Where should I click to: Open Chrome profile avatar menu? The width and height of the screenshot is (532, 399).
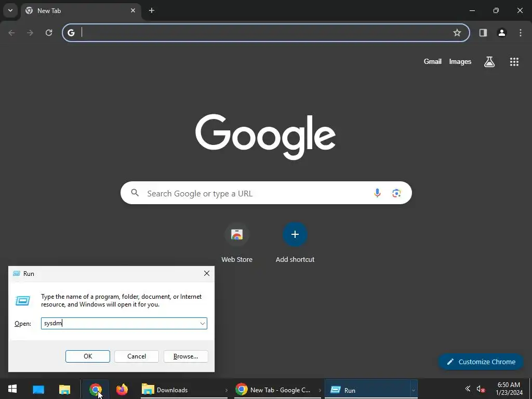click(502, 33)
